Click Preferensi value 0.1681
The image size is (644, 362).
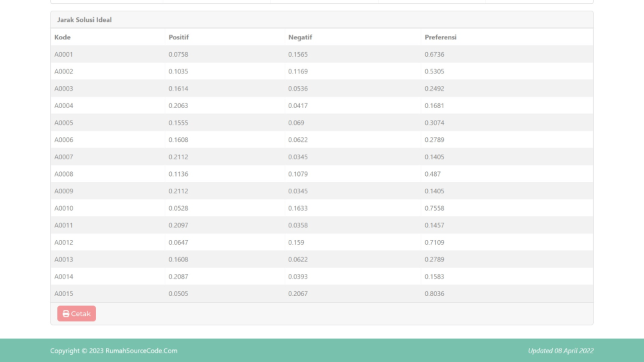(435, 105)
